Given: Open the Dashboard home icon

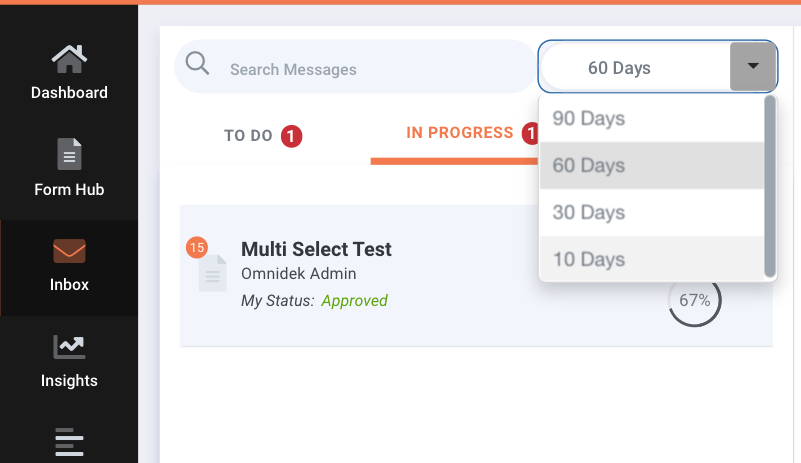Looking at the screenshot, I should tap(69, 59).
